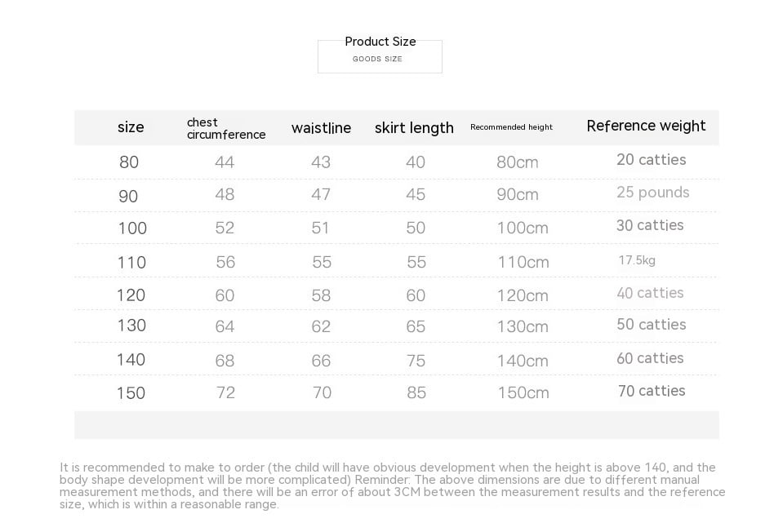Click the Product Size title box
774x532 pixels.
tap(380, 56)
